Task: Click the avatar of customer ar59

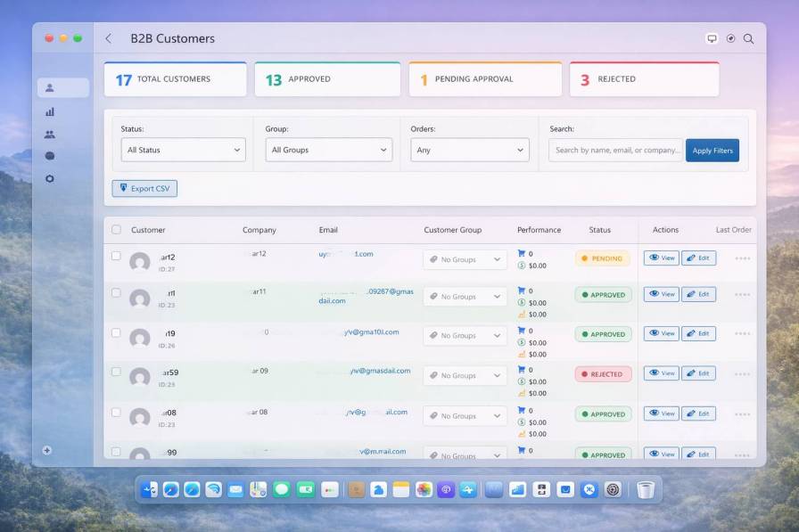Action: point(140,377)
